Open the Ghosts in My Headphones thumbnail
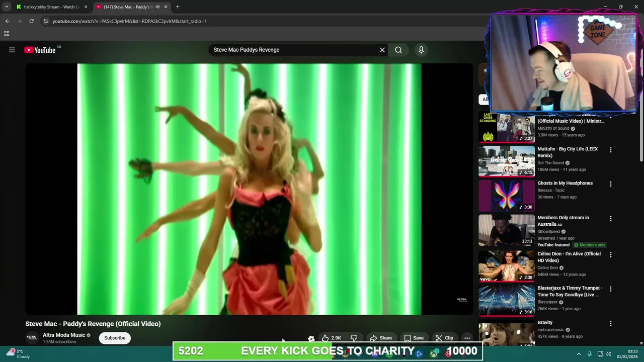Screen dimensions: 644x362 click(x=507, y=196)
